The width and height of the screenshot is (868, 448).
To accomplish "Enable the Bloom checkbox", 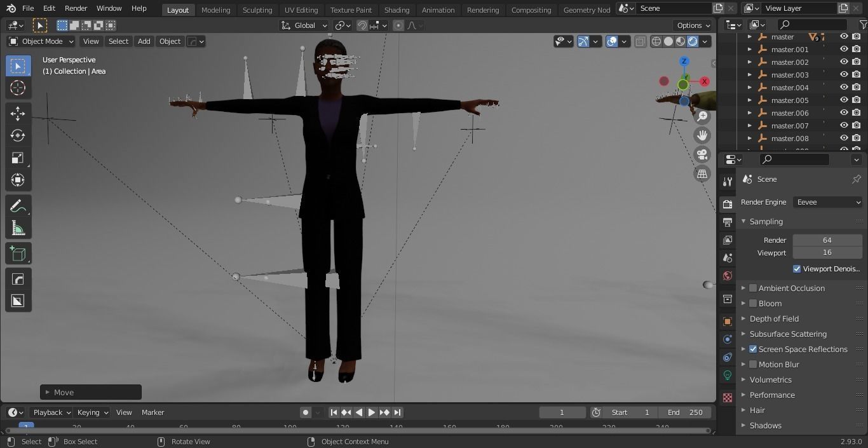I will (x=753, y=303).
